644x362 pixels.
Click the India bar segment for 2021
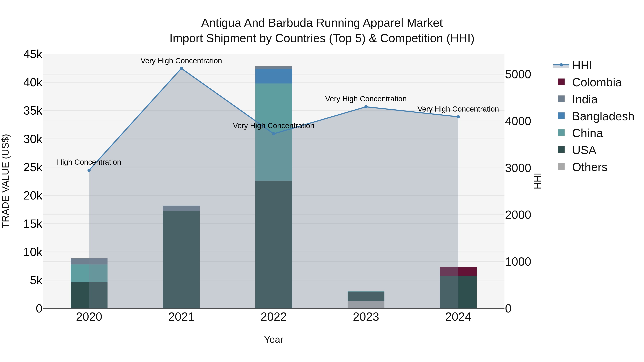coord(182,208)
